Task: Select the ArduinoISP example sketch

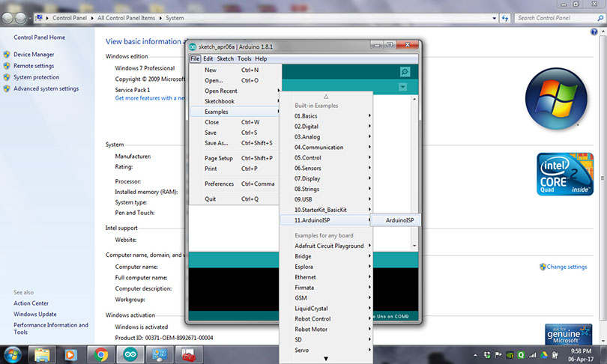Action: (x=396, y=220)
